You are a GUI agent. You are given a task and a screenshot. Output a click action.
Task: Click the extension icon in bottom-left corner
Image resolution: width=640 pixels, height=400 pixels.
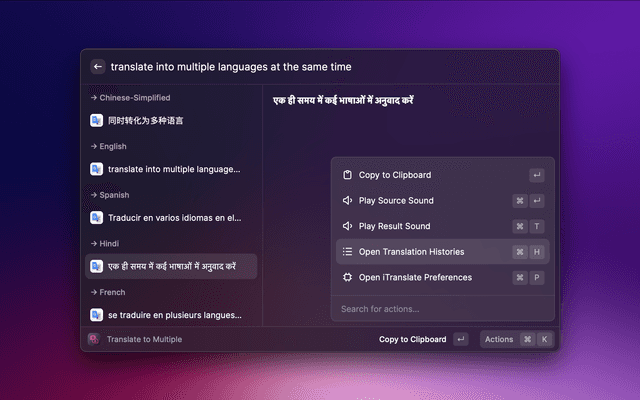click(x=94, y=339)
